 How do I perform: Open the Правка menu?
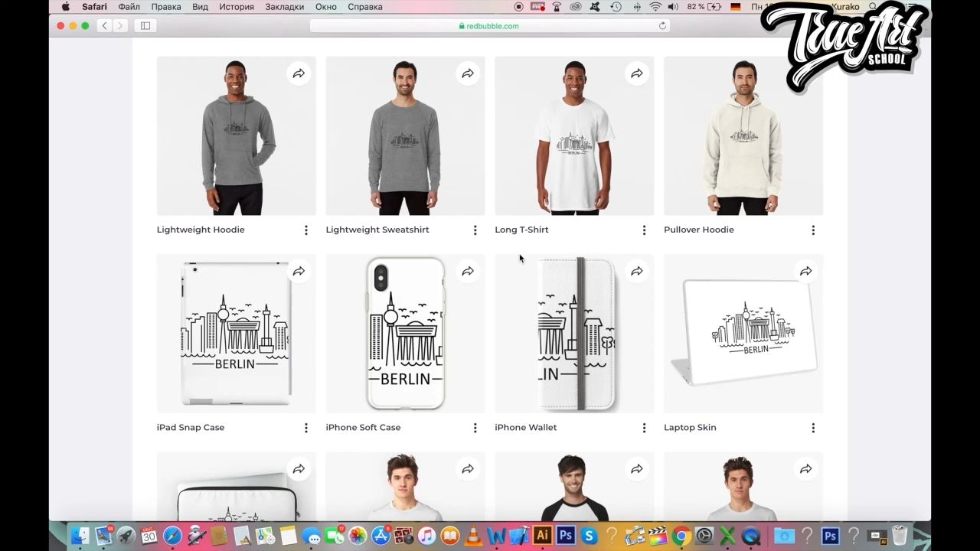pyautogui.click(x=166, y=7)
